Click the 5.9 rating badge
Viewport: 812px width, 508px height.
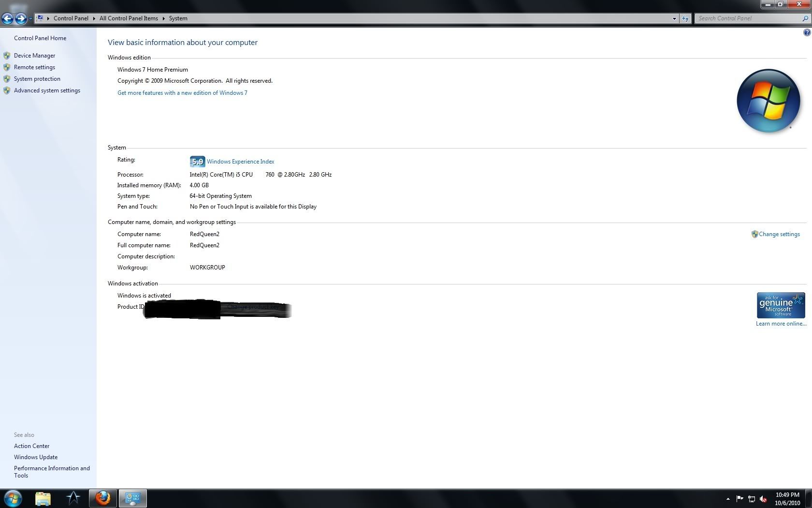point(197,162)
